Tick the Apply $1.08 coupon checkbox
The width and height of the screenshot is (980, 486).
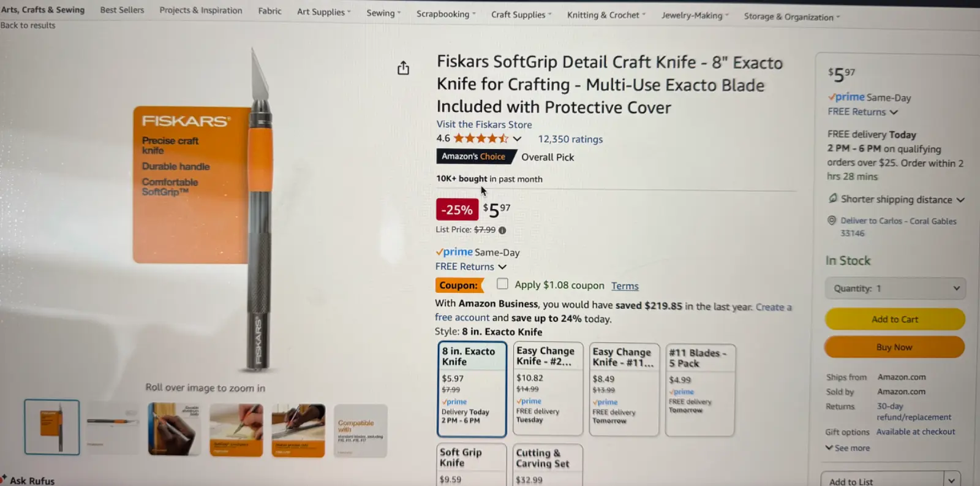tap(502, 284)
